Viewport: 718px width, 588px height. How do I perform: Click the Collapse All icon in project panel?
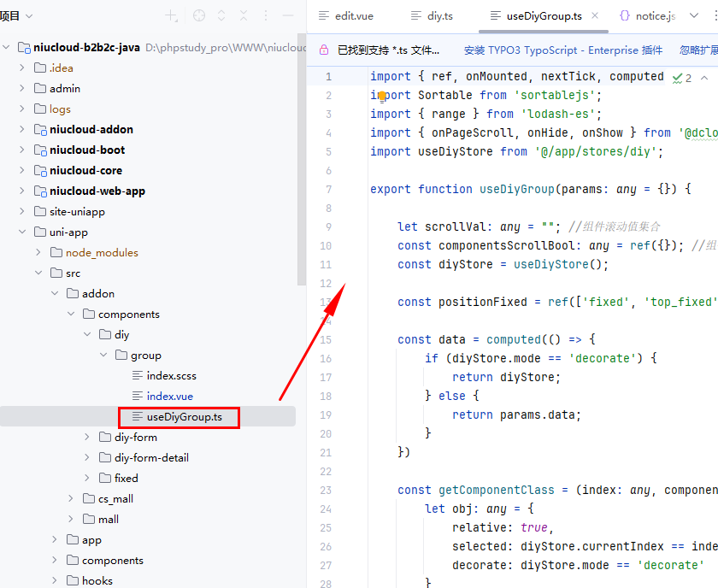pyautogui.click(x=244, y=15)
